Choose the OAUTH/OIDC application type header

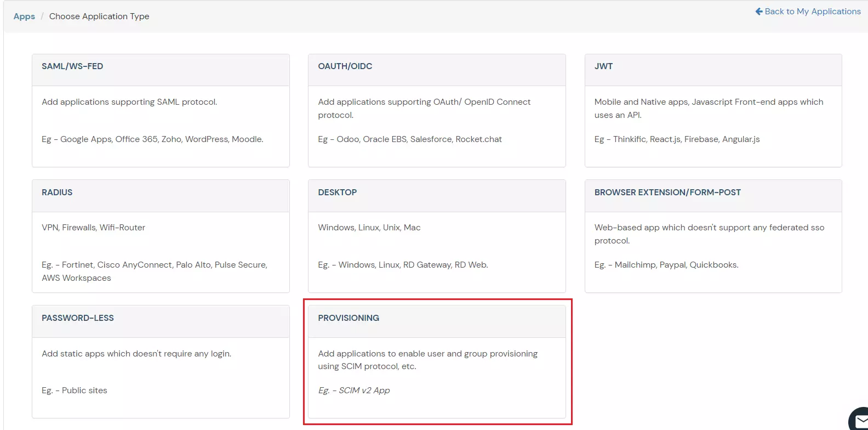[x=345, y=66]
